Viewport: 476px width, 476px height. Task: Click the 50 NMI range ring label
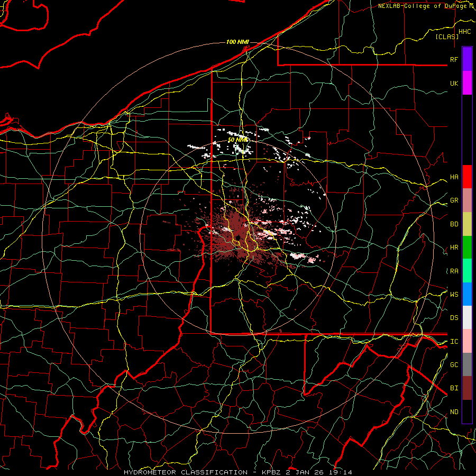(237, 140)
